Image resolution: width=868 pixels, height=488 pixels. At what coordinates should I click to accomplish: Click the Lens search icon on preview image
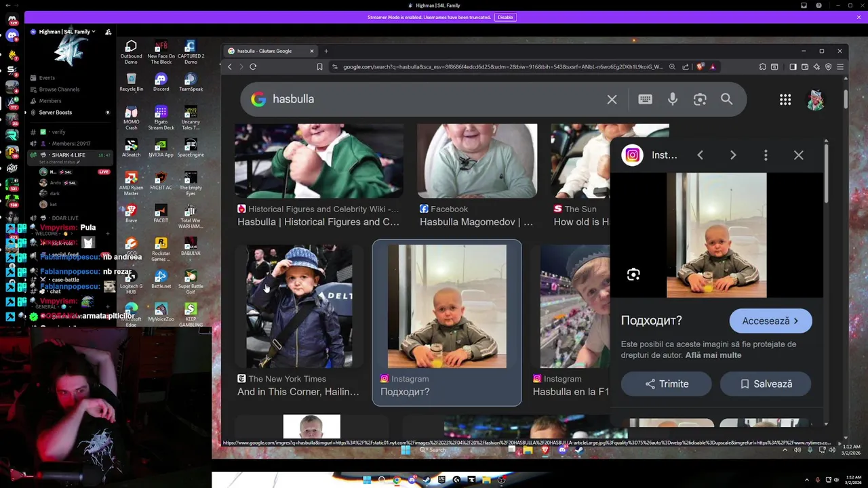[633, 274]
